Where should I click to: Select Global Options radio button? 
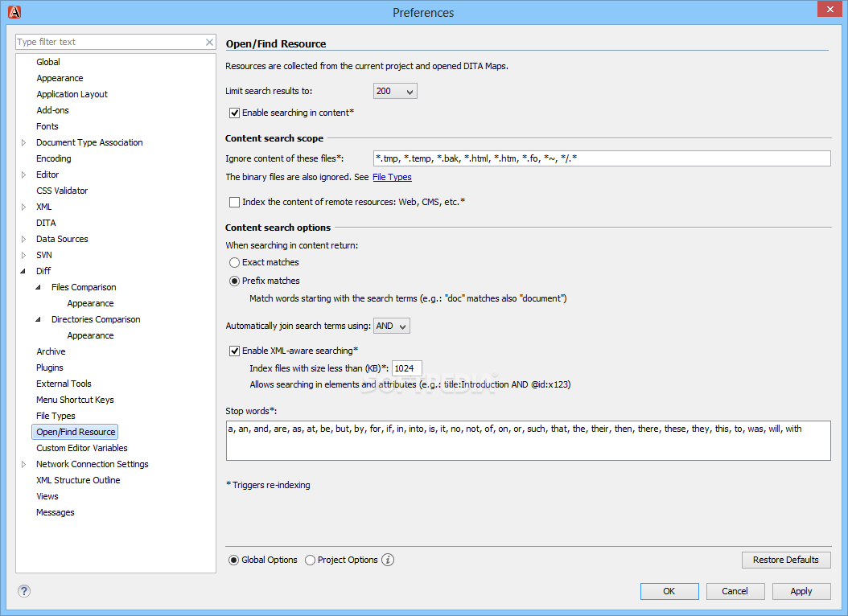point(233,560)
